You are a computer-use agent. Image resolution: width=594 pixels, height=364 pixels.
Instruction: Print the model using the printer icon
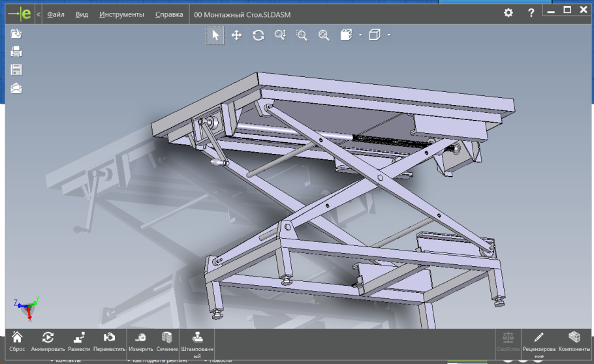(x=16, y=52)
